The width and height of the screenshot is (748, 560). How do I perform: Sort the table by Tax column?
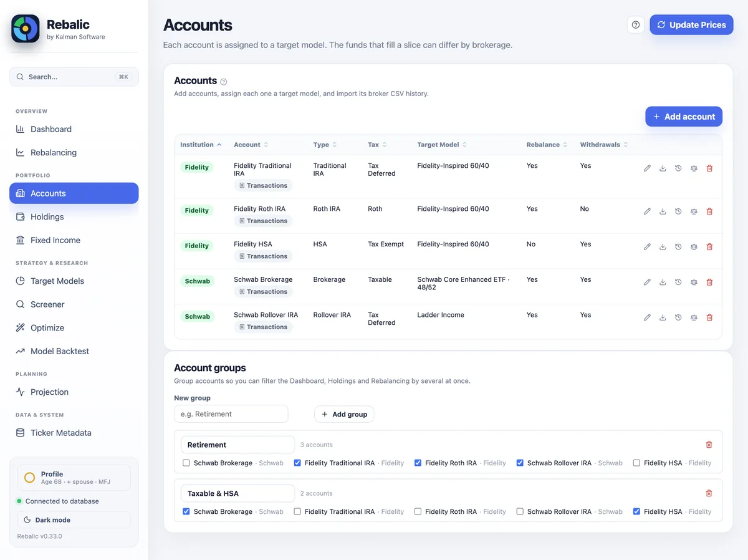[x=377, y=145]
